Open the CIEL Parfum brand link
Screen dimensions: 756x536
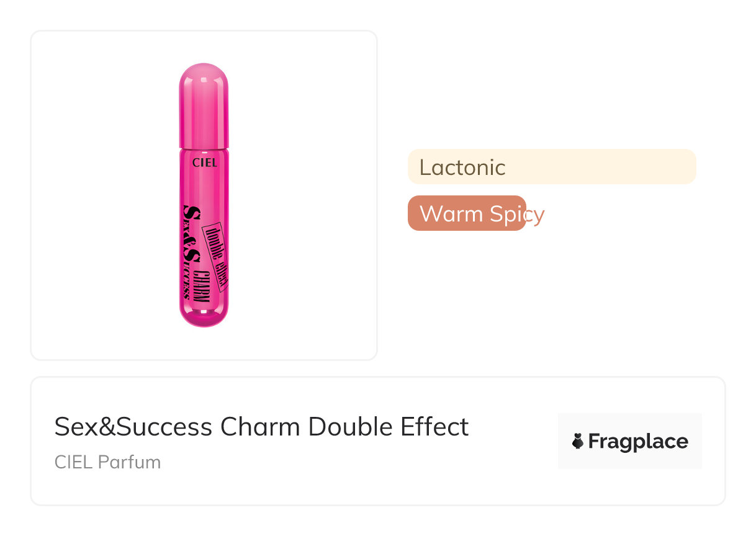pyautogui.click(x=107, y=462)
